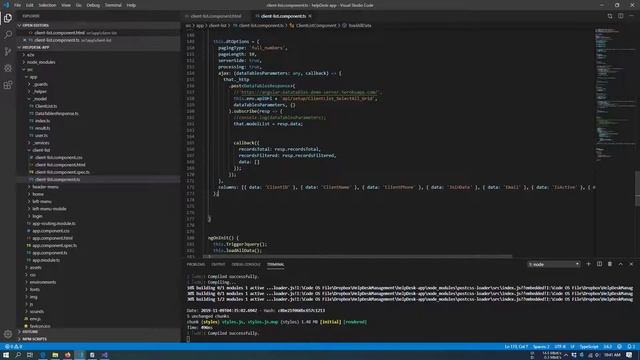The image size is (640, 360).
Task: Split the terminal panel
Action: (599, 264)
